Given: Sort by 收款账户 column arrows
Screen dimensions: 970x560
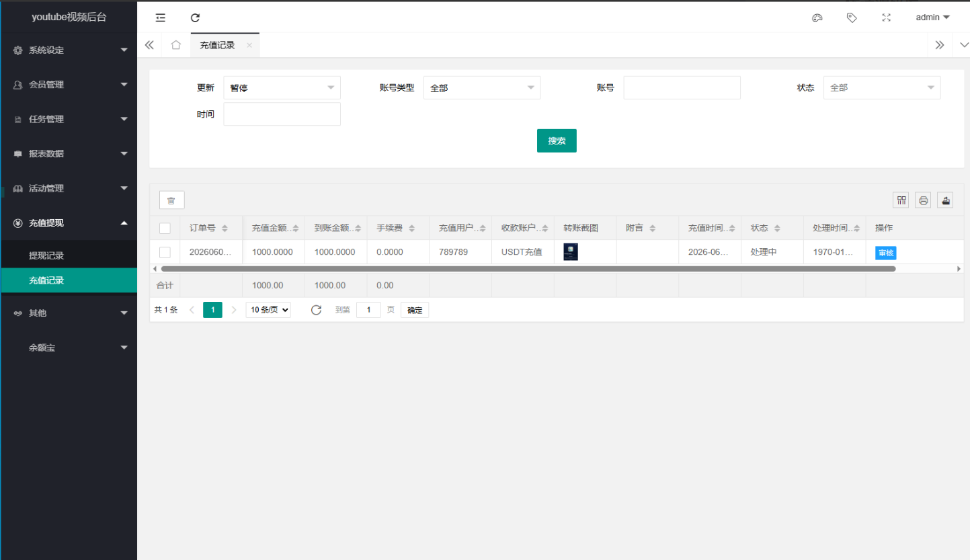Looking at the screenshot, I should click(545, 229).
